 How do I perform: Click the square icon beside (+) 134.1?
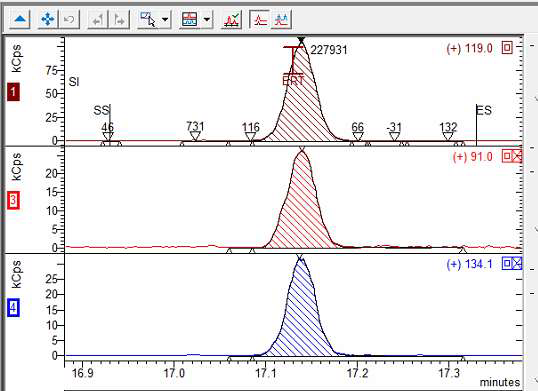(x=506, y=264)
